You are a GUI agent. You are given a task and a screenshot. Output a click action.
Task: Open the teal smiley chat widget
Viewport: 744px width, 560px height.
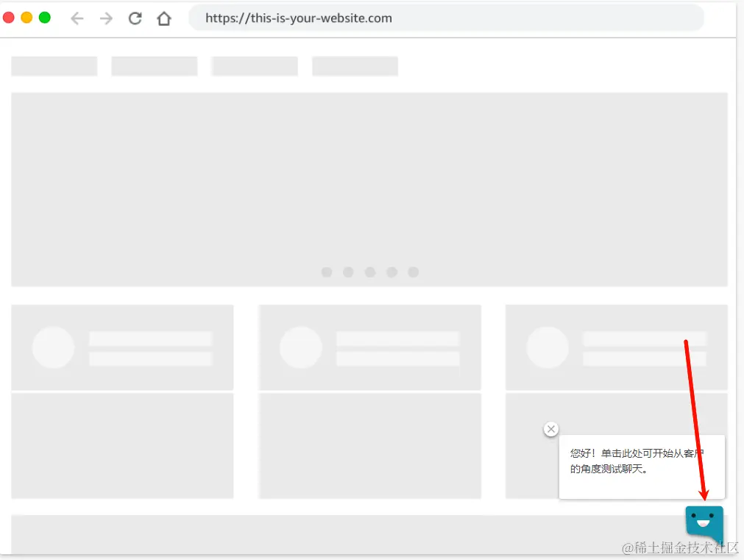(x=704, y=523)
